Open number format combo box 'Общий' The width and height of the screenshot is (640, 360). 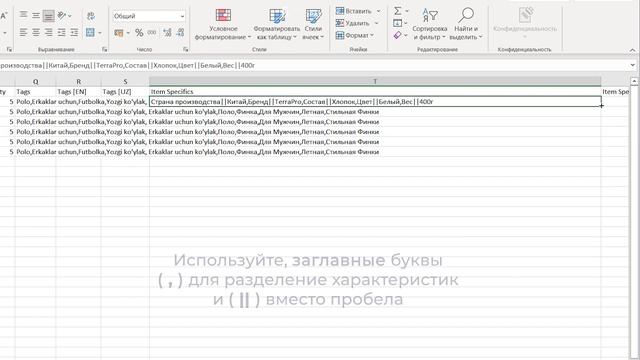[x=149, y=16]
